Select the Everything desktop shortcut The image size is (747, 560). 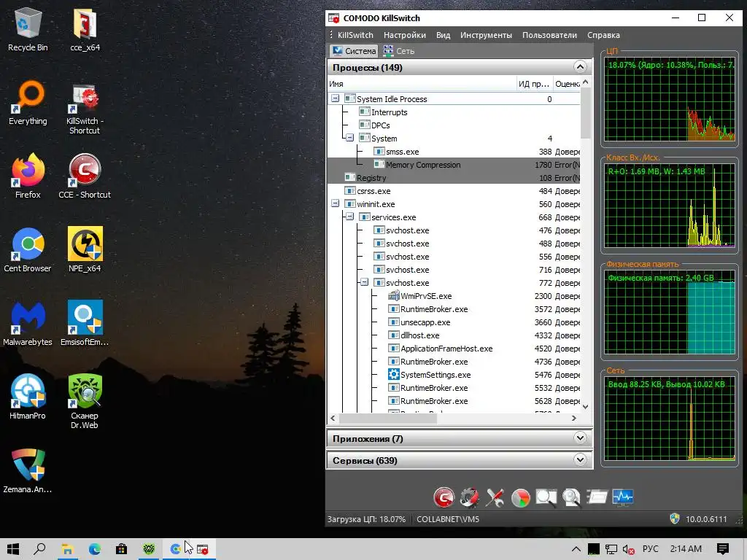(x=28, y=104)
